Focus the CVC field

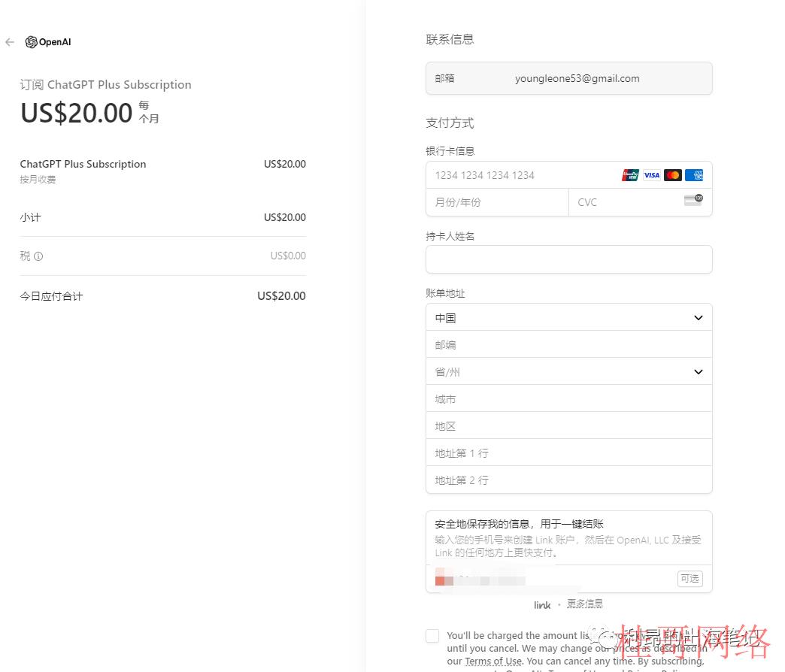(x=641, y=202)
